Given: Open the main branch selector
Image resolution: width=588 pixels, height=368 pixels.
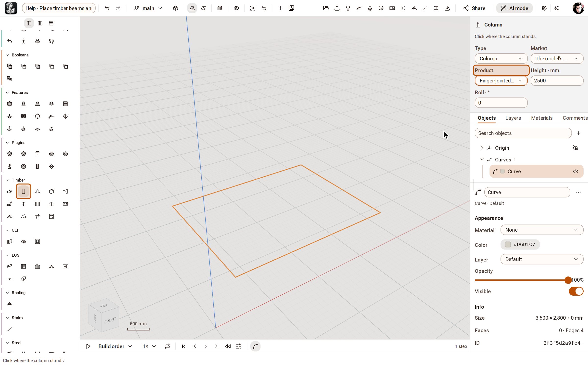Looking at the screenshot, I should (148, 8).
